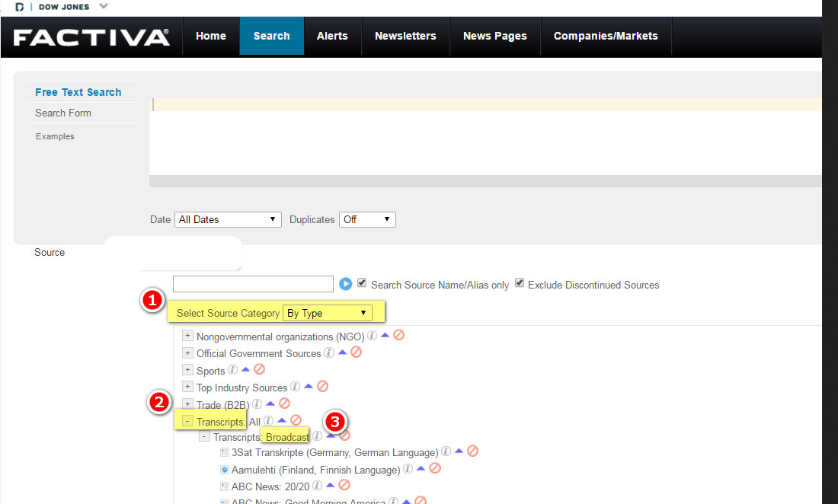Select the Search tab

click(x=271, y=36)
